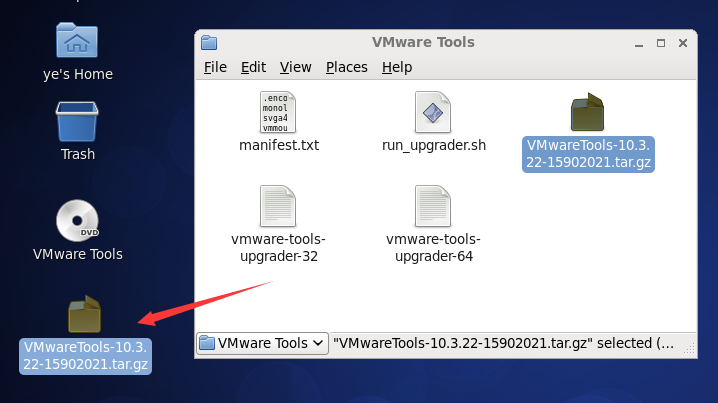718x403 pixels.
Task: Click the 'manifest.txt' file name label
Action: (279, 145)
